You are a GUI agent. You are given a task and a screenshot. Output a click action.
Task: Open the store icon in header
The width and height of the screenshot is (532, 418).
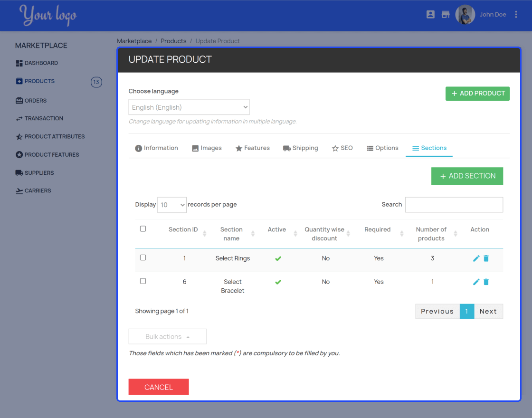(x=445, y=14)
